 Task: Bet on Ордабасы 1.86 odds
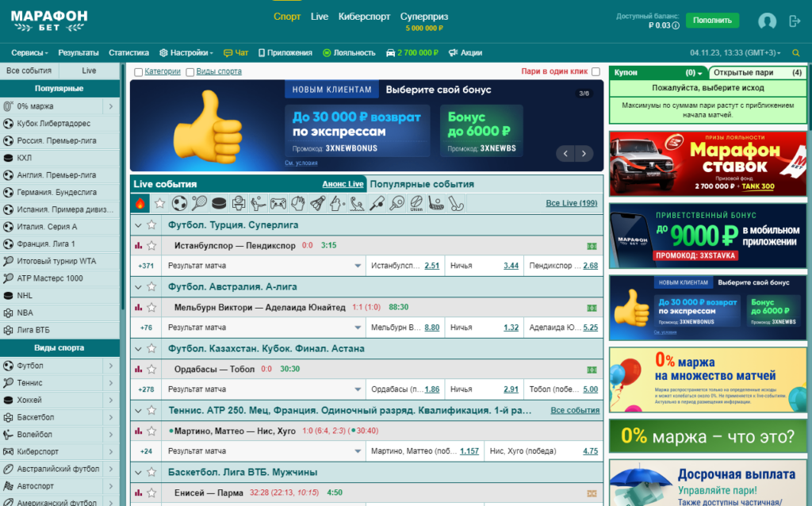point(432,389)
